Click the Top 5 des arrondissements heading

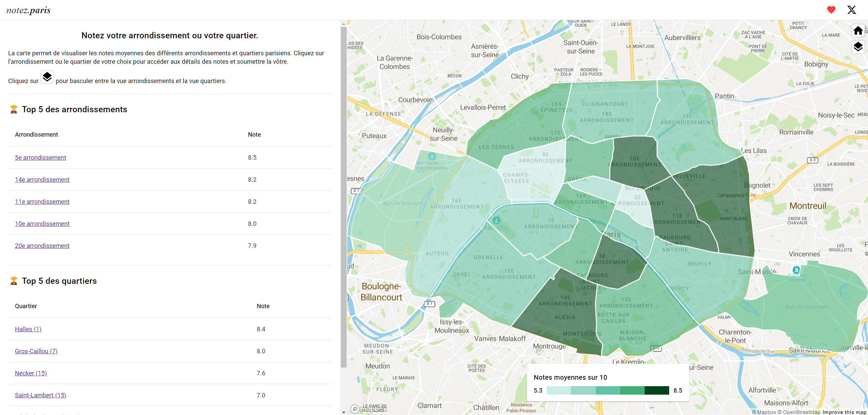point(74,109)
